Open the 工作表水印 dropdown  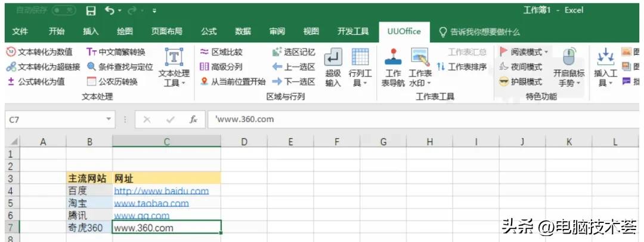tap(420, 67)
